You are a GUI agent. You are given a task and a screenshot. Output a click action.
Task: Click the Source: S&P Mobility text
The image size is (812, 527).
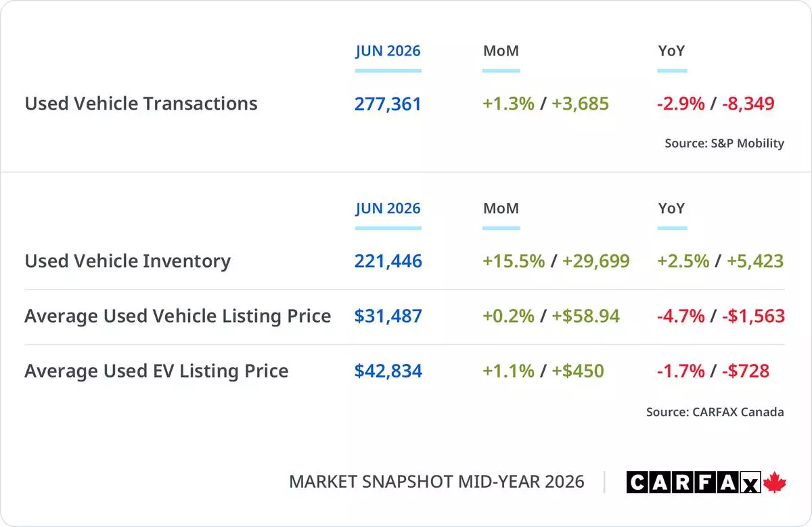pos(725,143)
